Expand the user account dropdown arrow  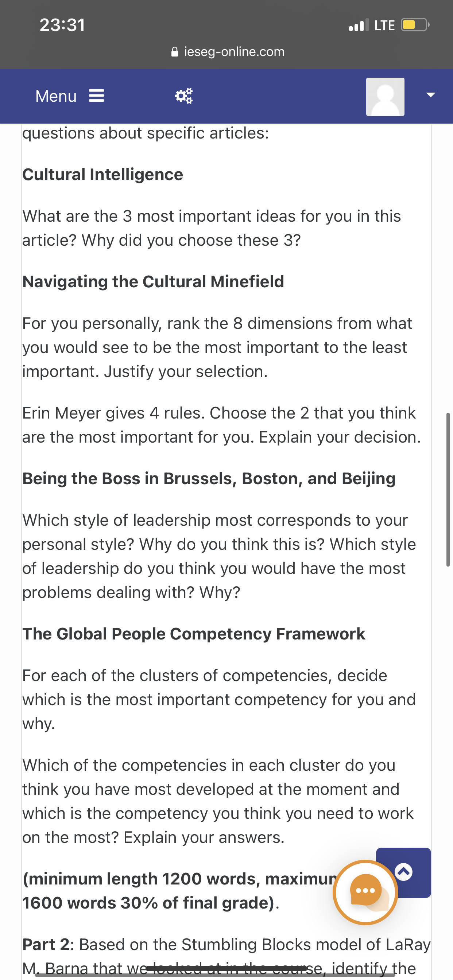[430, 95]
